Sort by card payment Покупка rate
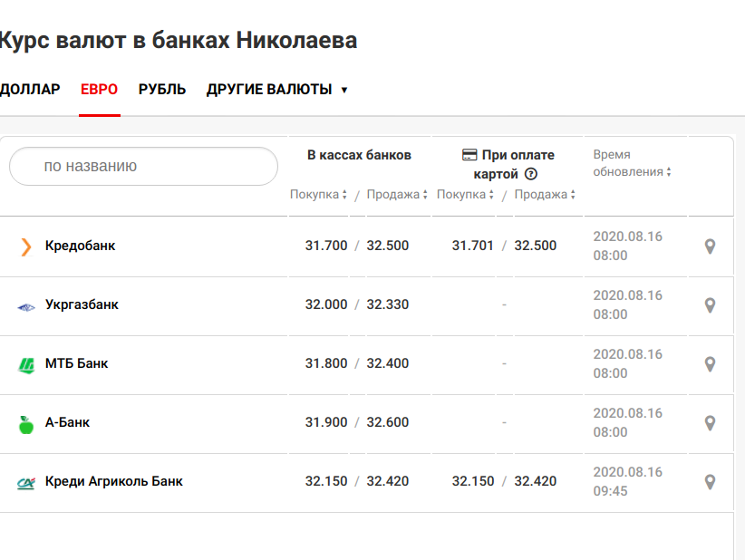The width and height of the screenshot is (745, 560). click(x=465, y=194)
